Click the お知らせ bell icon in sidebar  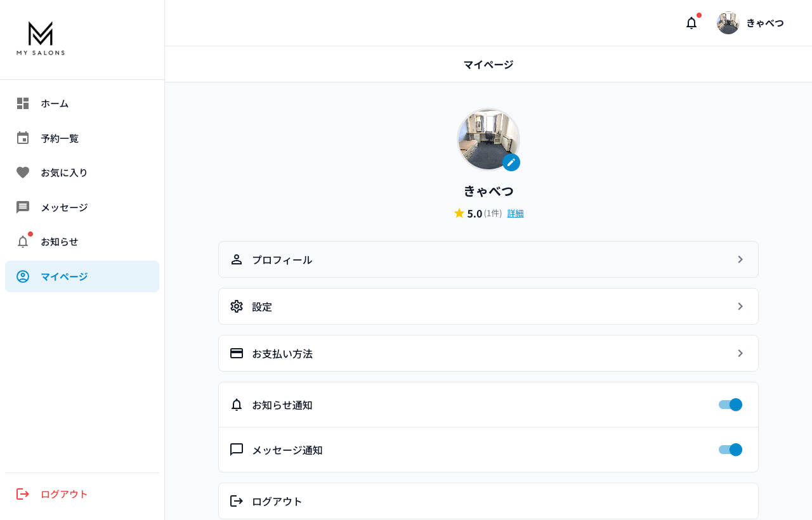tap(23, 242)
